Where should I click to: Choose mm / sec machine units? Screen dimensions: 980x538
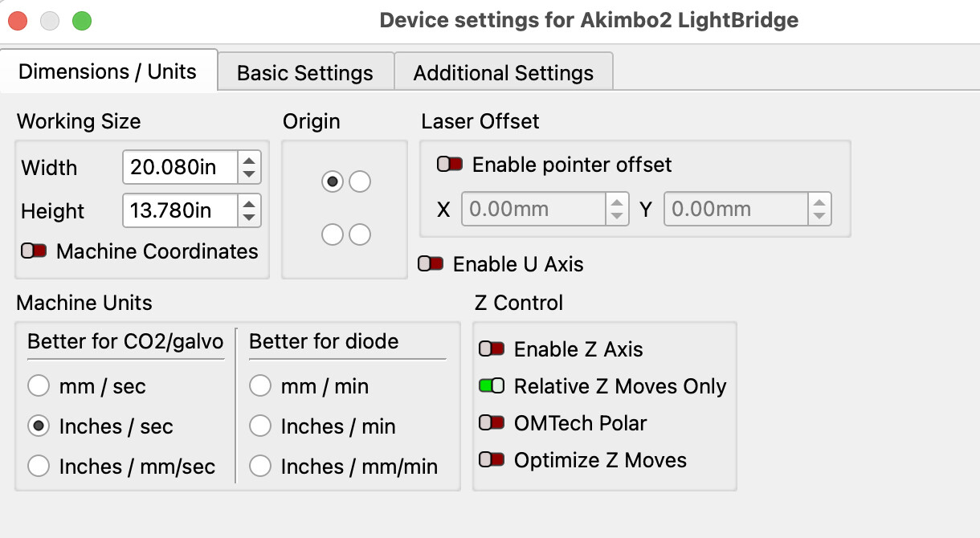39,386
